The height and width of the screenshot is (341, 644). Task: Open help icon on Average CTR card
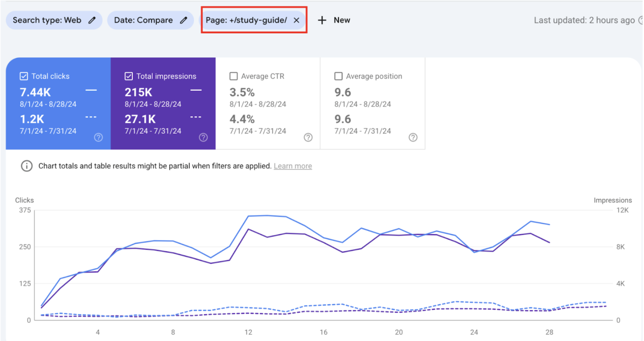308,137
